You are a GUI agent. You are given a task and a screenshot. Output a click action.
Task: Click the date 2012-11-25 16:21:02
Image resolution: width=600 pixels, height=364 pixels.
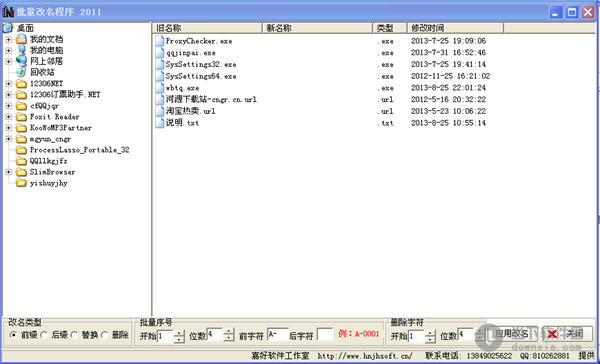(450, 76)
